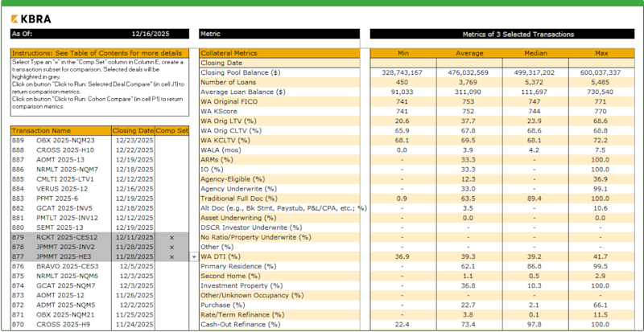Toggle Comp Set x for RCKT 2025-CES12
Screen dimensions: 644x332
(x=171, y=237)
